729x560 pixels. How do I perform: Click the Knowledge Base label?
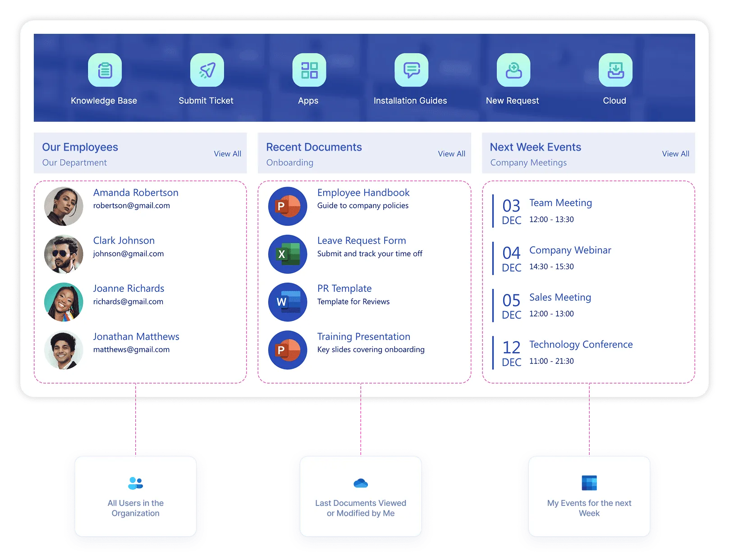tap(104, 101)
